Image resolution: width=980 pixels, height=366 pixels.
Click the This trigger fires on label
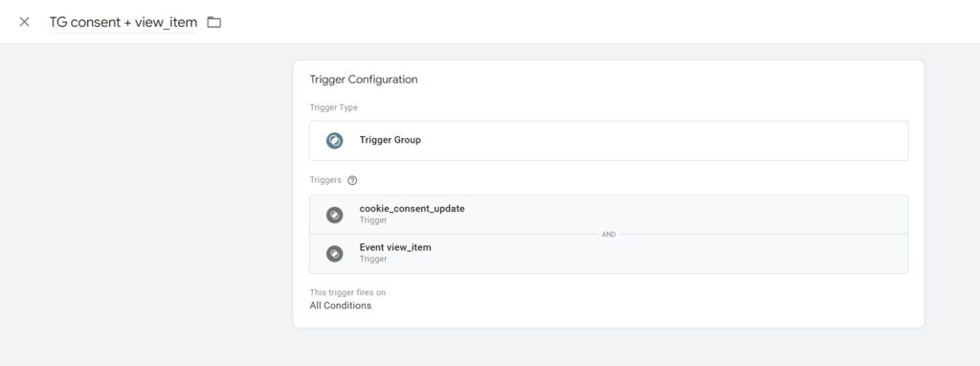click(x=347, y=292)
